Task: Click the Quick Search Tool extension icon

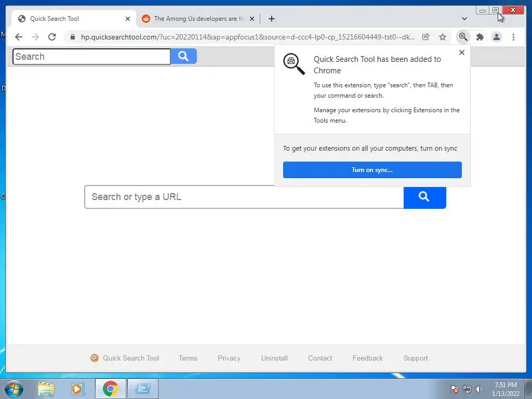Action: click(463, 37)
